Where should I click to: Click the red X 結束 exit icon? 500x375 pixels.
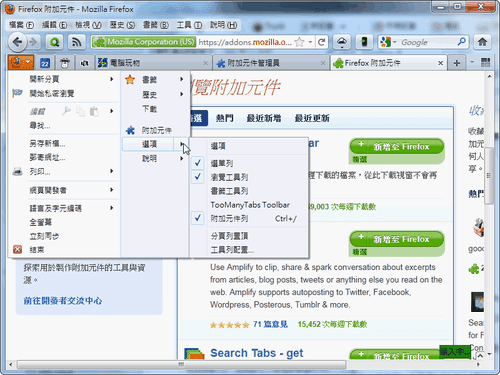[x=17, y=249]
